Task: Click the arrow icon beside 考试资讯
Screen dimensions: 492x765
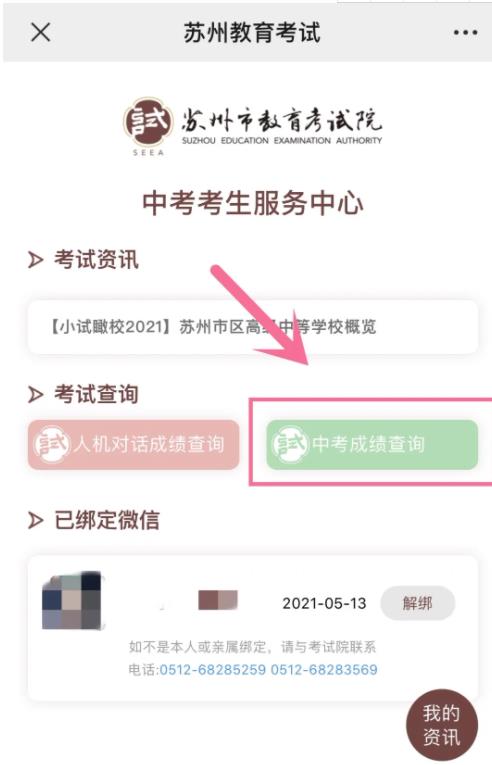Action: click(35, 260)
